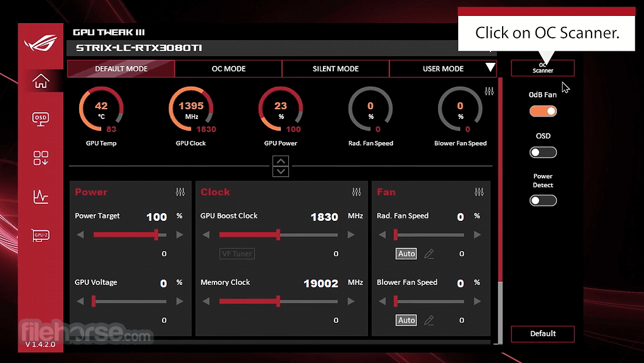Select the Default Mode tab
The height and width of the screenshot is (363, 644).
121,69
